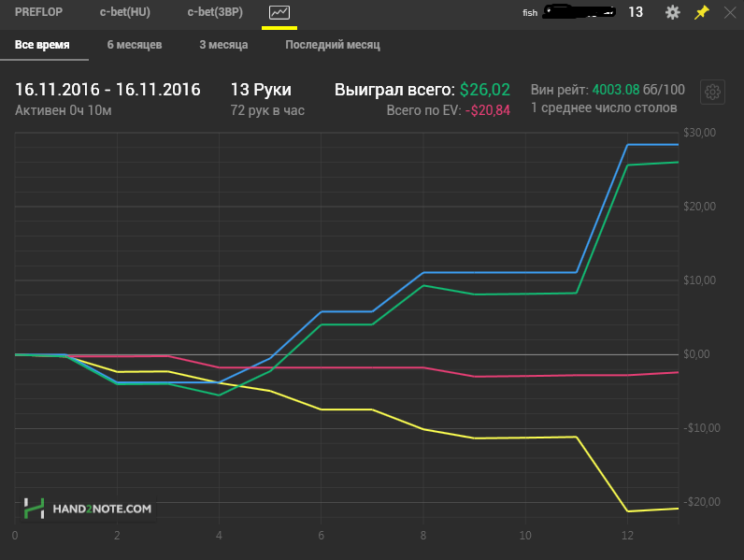Select the Последний месяц period
The width and height of the screenshot is (744, 560).
[x=333, y=45]
